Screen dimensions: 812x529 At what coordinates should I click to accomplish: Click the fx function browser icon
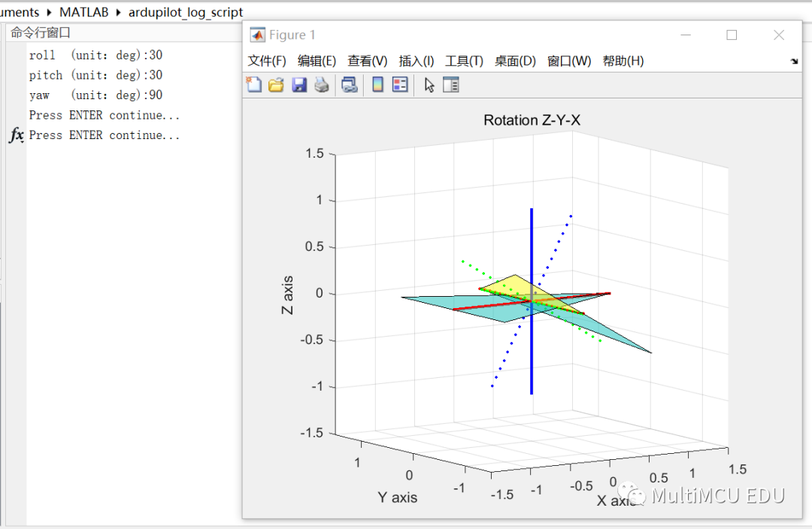[16, 135]
